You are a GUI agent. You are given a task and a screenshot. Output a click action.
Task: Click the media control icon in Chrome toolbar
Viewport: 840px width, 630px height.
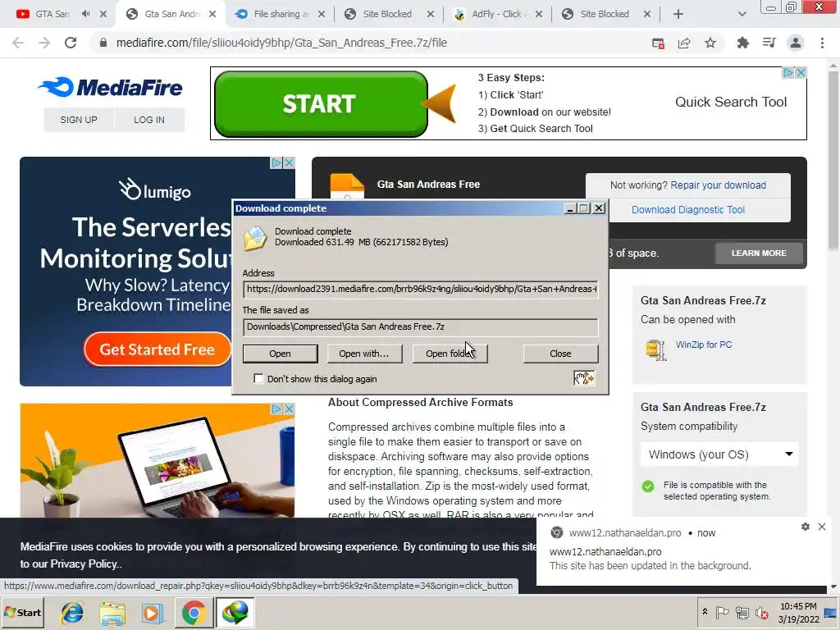[769, 43]
